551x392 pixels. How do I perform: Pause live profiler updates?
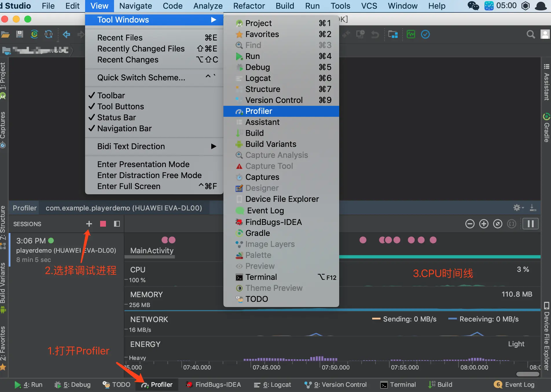pos(531,224)
